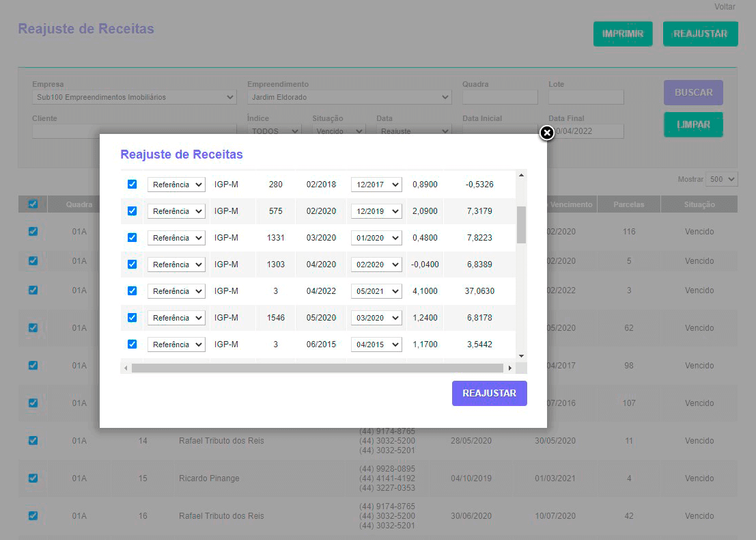Viewport: 756px width, 540px height.
Task: Uncheck the modal row with value 1331
Action: tap(132, 238)
